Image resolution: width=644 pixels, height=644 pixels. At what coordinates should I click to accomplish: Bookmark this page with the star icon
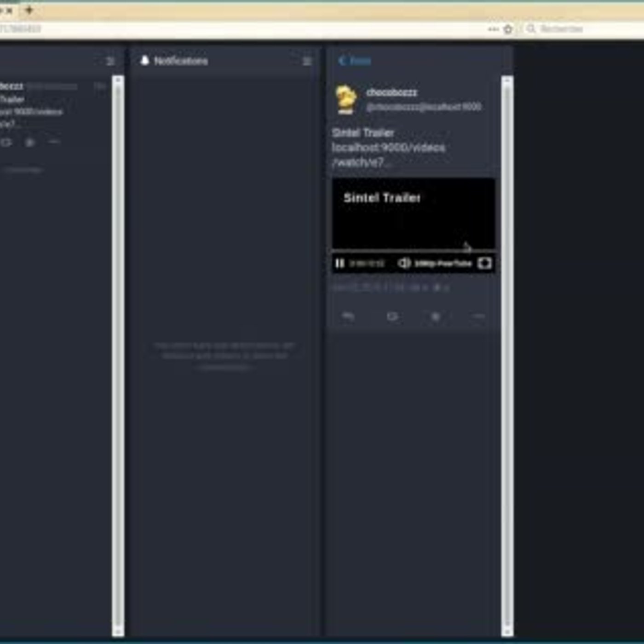pyautogui.click(x=508, y=29)
